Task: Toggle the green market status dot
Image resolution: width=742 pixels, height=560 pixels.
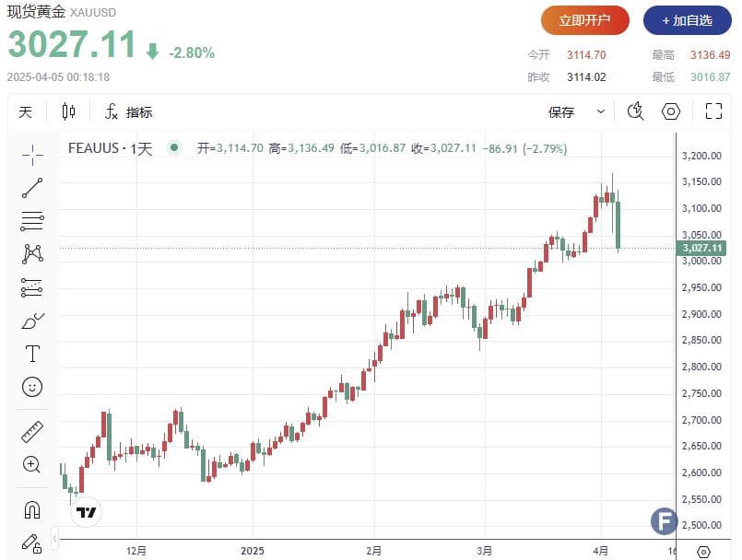Action: 174,147
